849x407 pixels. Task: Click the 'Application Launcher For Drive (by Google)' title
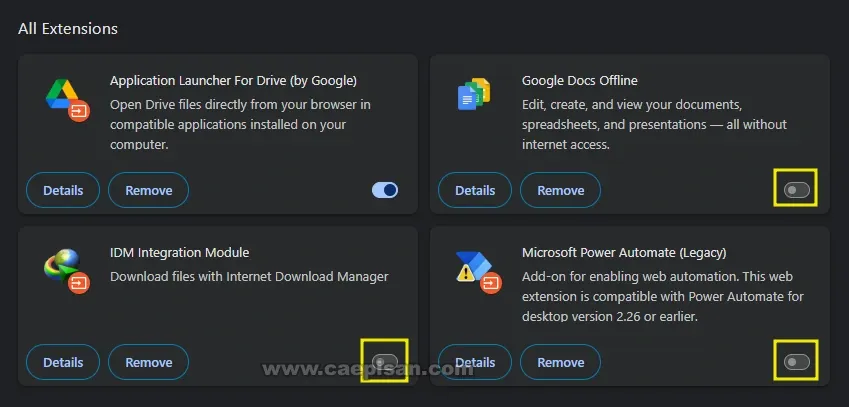click(x=233, y=81)
